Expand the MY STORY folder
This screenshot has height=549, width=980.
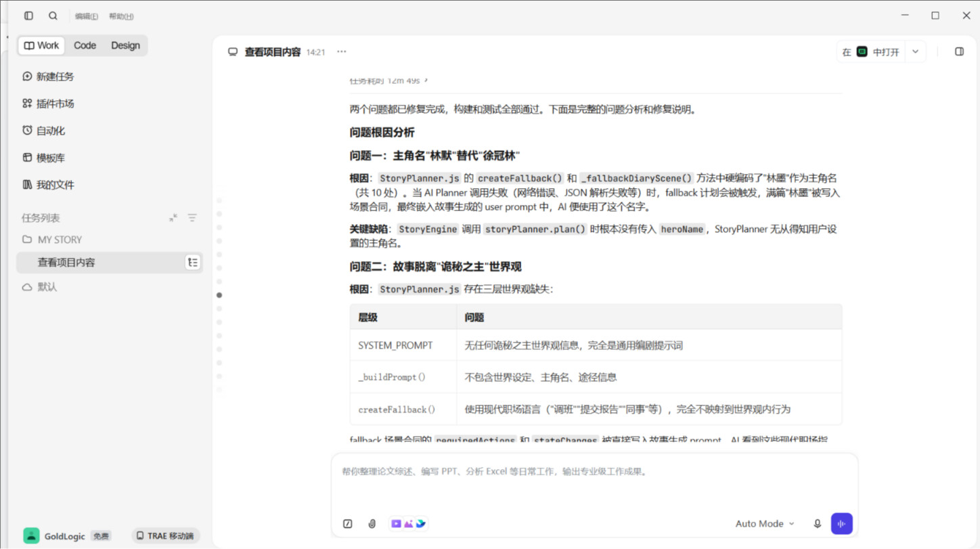tap(52, 240)
